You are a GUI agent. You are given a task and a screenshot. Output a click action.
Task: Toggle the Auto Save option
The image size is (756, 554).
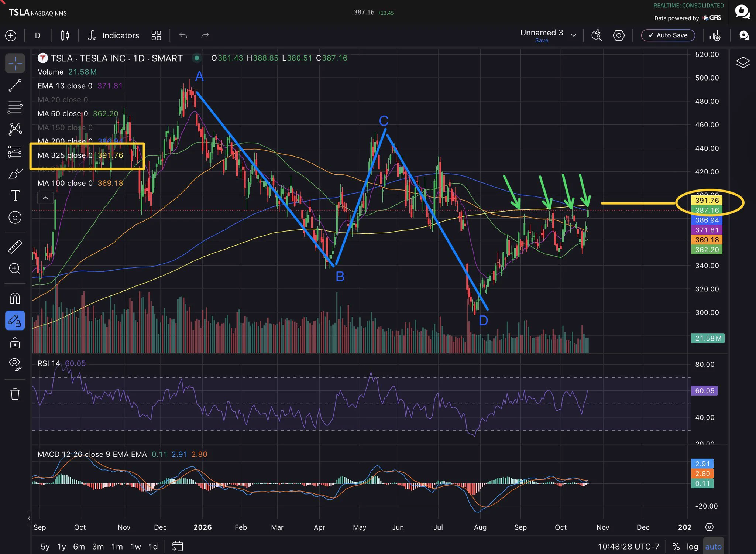point(668,35)
